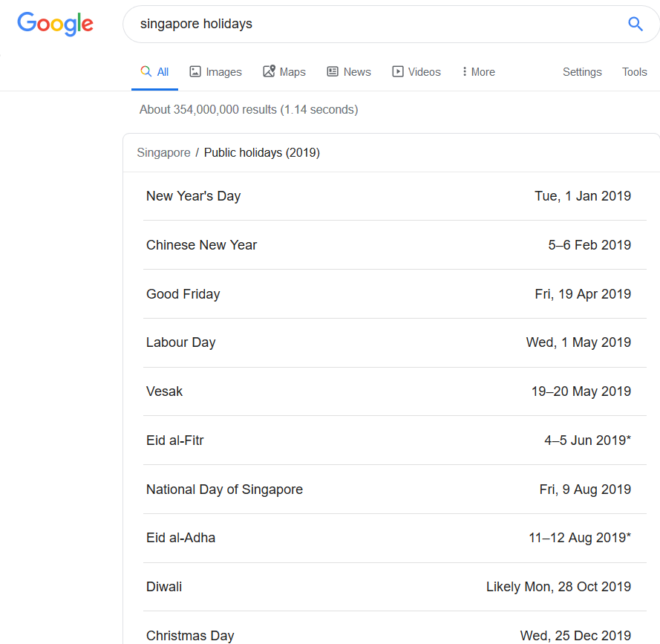Click the blue search magnifier icon
Image resolution: width=660 pixels, height=644 pixels.
pyautogui.click(x=636, y=24)
